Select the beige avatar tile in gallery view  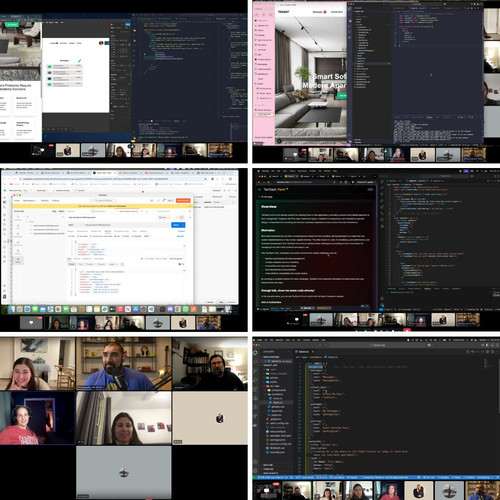click(x=210, y=418)
